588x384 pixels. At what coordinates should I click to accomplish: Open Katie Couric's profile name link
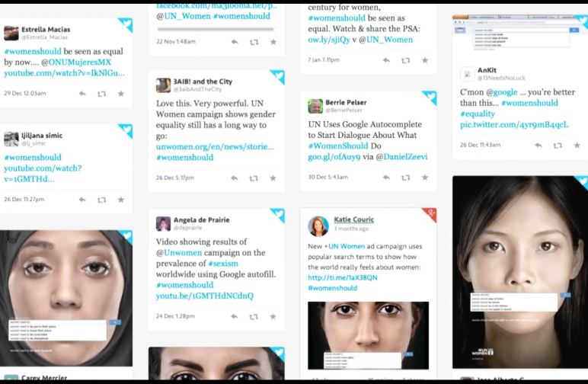click(x=353, y=219)
